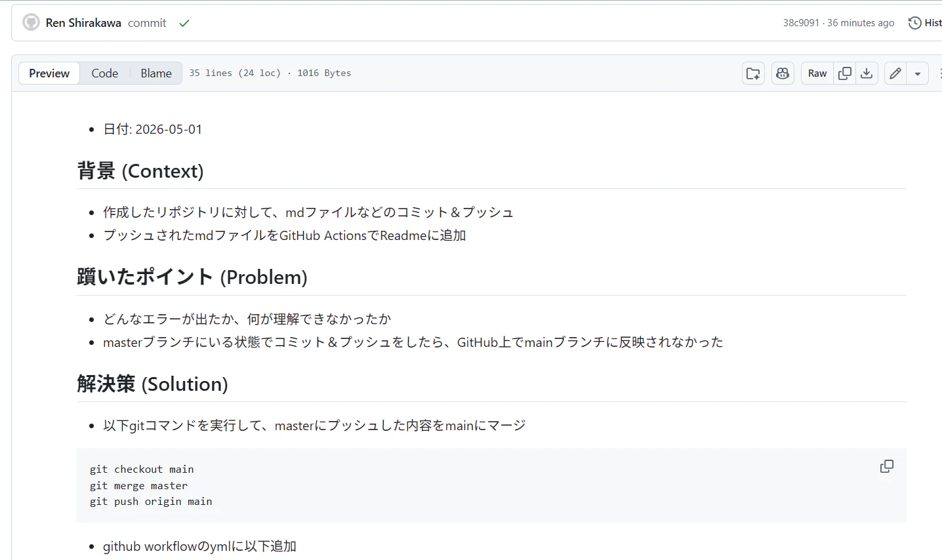The height and width of the screenshot is (560, 942).
Task: Open file in Copilot chat folder-sparkle icon
Action: click(x=754, y=73)
